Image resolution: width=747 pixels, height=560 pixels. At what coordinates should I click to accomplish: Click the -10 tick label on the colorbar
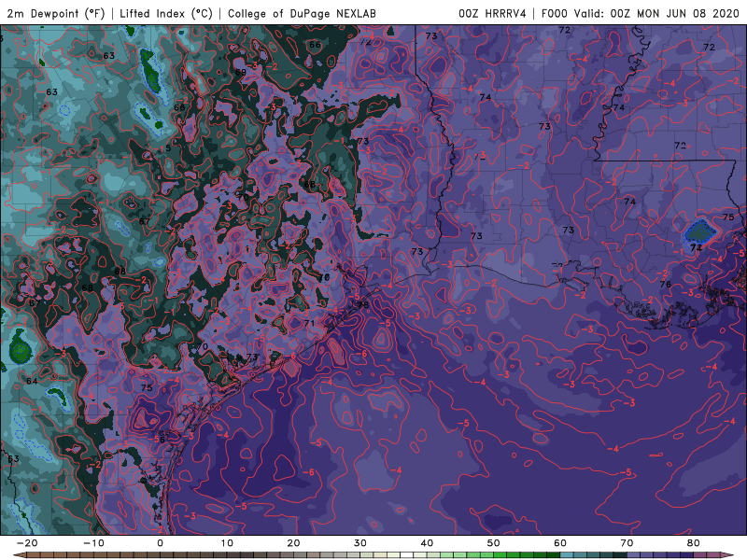coord(93,543)
